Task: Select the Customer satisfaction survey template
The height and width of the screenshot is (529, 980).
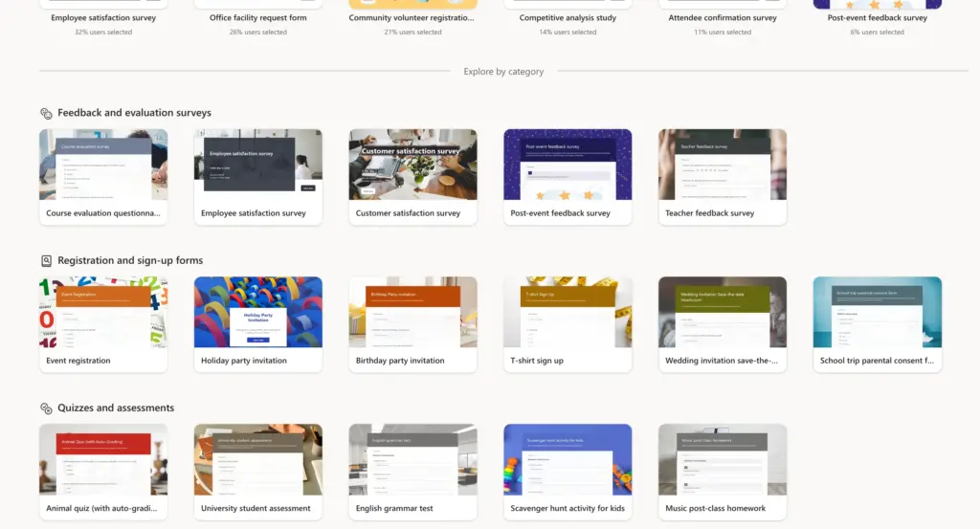Action: [x=412, y=177]
